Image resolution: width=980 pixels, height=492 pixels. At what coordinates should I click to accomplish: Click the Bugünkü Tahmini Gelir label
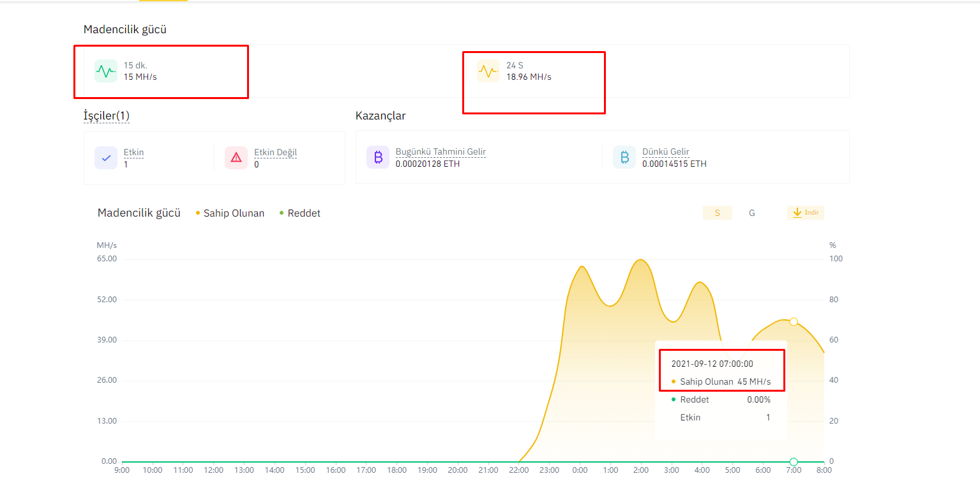[x=441, y=152]
